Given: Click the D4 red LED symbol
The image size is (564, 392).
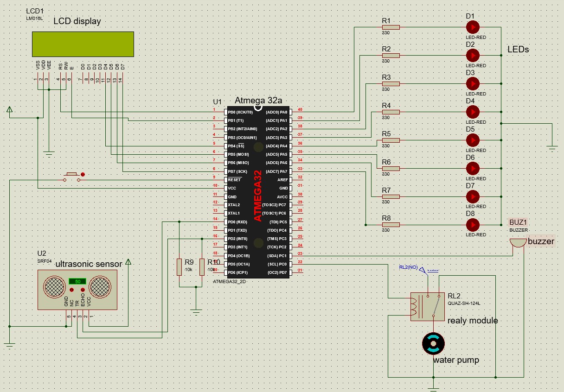Looking at the screenshot, I should pyautogui.click(x=473, y=112).
